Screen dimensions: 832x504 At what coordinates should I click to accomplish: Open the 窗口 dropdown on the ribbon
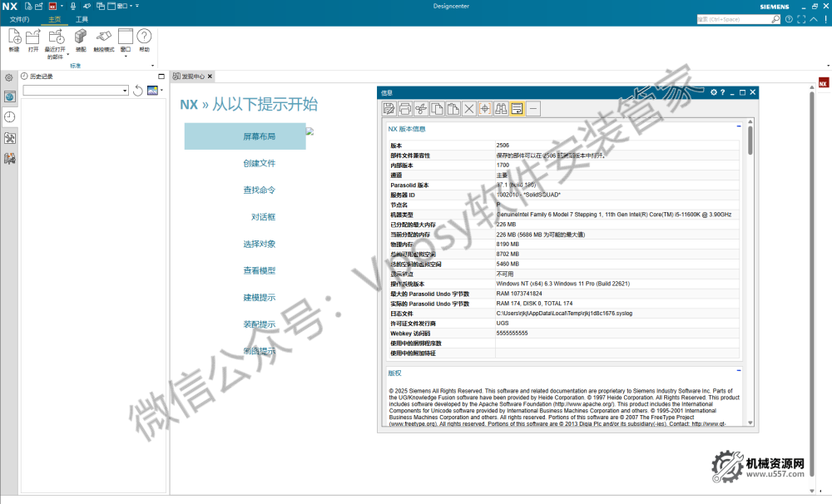tap(125, 55)
